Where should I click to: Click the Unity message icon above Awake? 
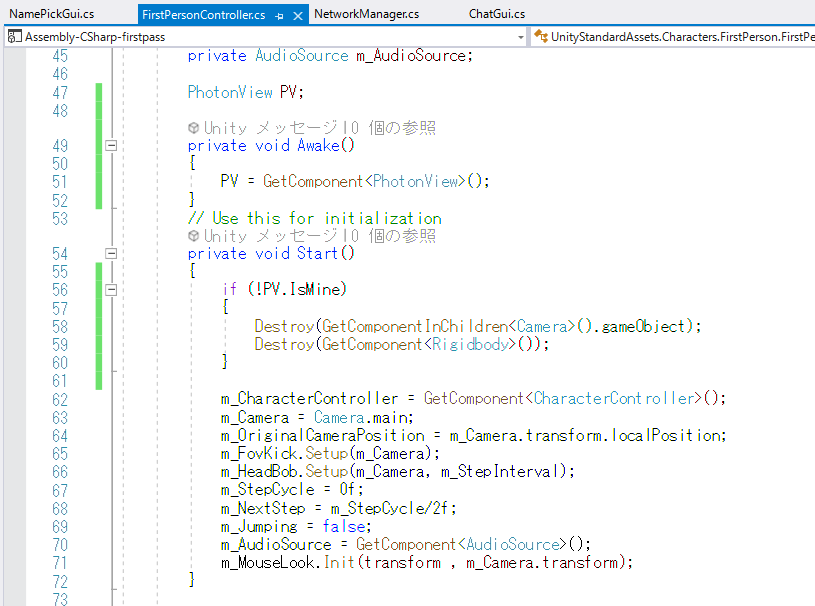[x=194, y=128]
